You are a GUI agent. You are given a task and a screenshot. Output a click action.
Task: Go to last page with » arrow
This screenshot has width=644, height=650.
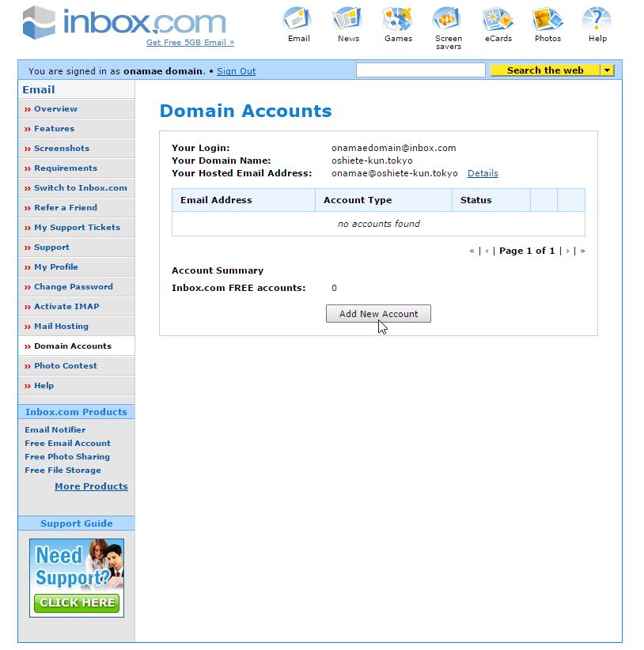tap(582, 251)
